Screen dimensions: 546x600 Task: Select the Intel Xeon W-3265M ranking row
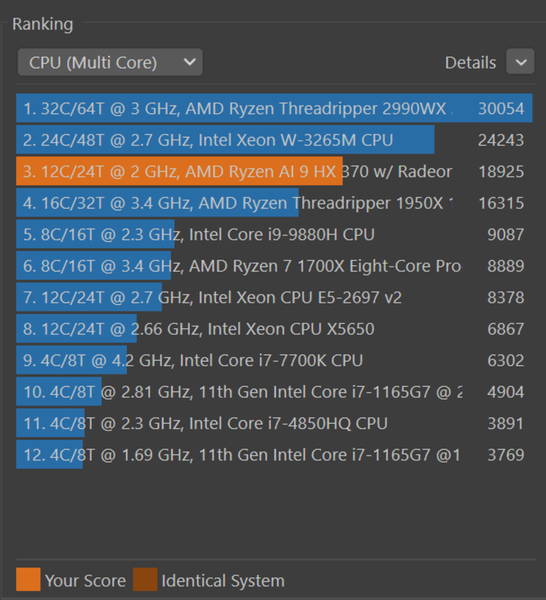pos(274,140)
